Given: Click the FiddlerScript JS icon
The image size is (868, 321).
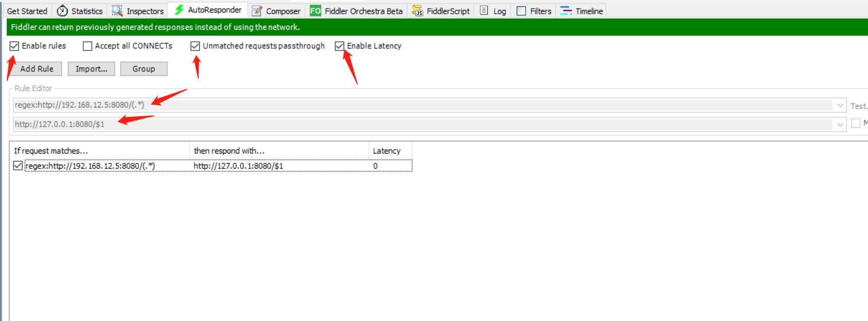Looking at the screenshot, I should [x=418, y=11].
